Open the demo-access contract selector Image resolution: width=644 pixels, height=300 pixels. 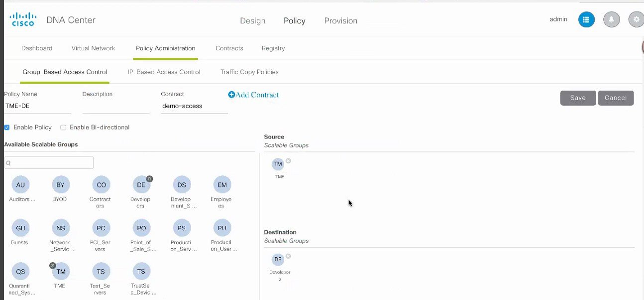tap(194, 106)
